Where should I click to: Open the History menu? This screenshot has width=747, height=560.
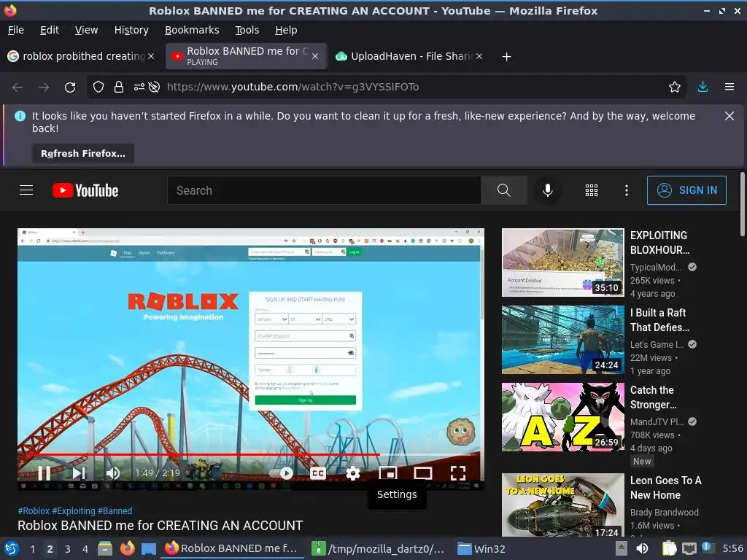[x=131, y=30]
